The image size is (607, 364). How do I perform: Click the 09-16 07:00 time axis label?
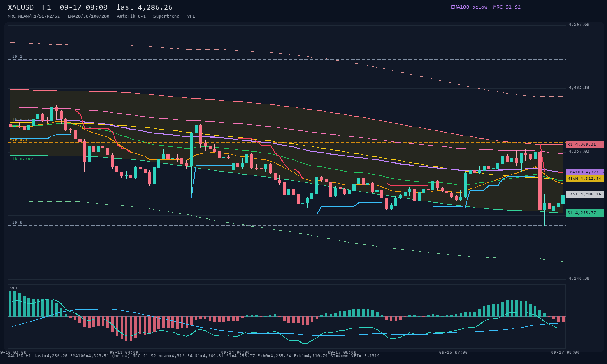click(x=454, y=352)
